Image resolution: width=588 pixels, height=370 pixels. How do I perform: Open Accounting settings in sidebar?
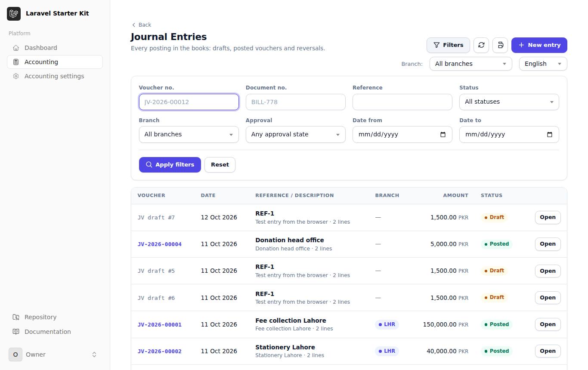pyautogui.click(x=55, y=76)
